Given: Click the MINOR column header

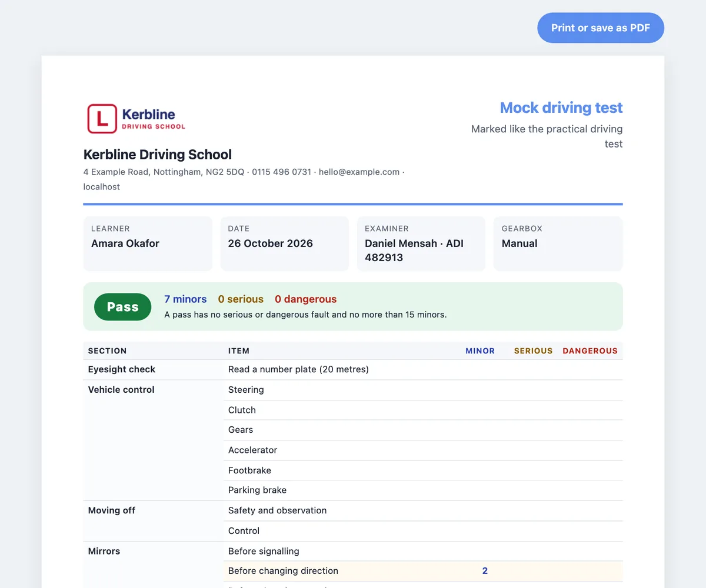Looking at the screenshot, I should [480, 351].
